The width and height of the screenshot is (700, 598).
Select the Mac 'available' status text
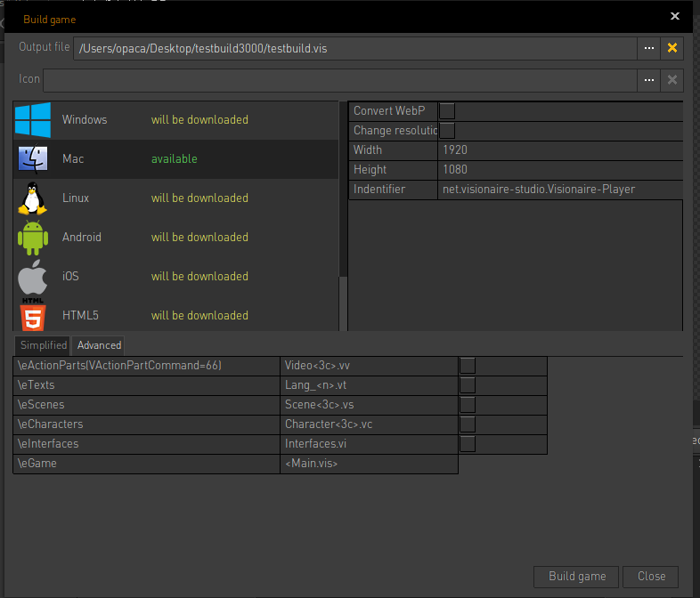pyautogui.click(x=174, y=159)
